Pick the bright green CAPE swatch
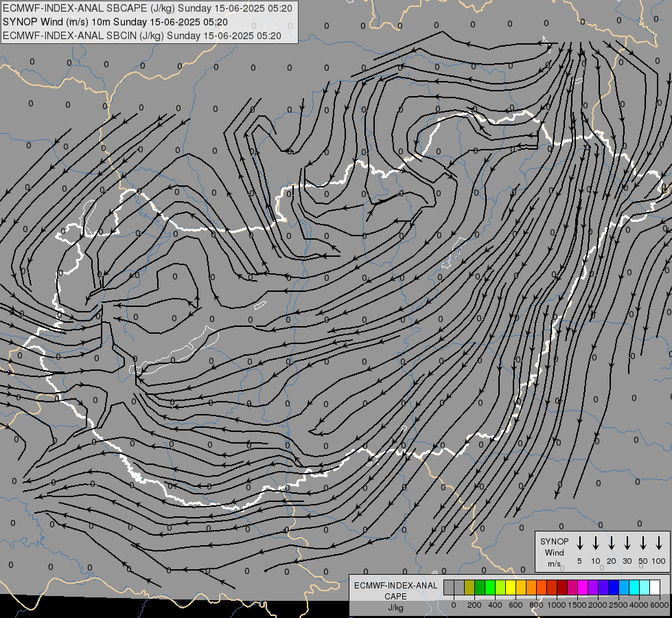The width and height of the screenshot is (672, 618). pos(490,587)
